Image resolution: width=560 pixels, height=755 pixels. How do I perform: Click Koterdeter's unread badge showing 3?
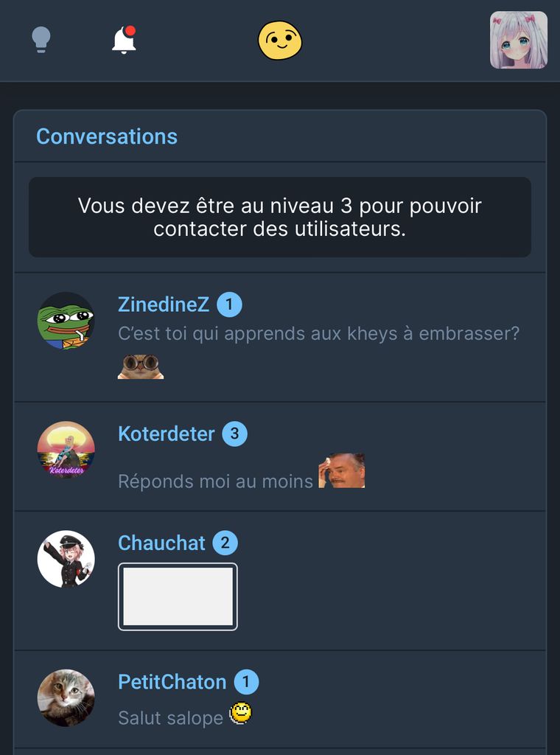pos(234,434)
